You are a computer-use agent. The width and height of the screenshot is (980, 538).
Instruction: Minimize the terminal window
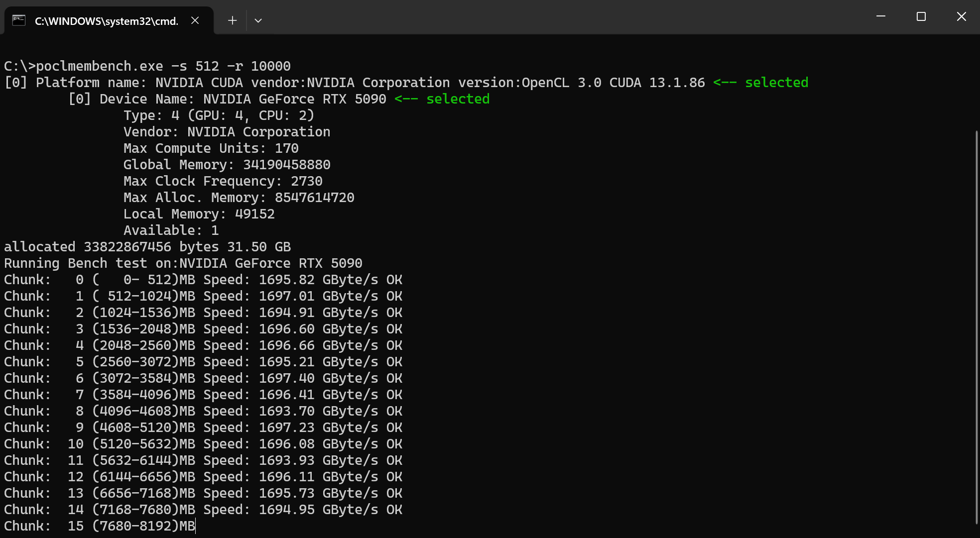pyautogui.click(x=880, y=16)
